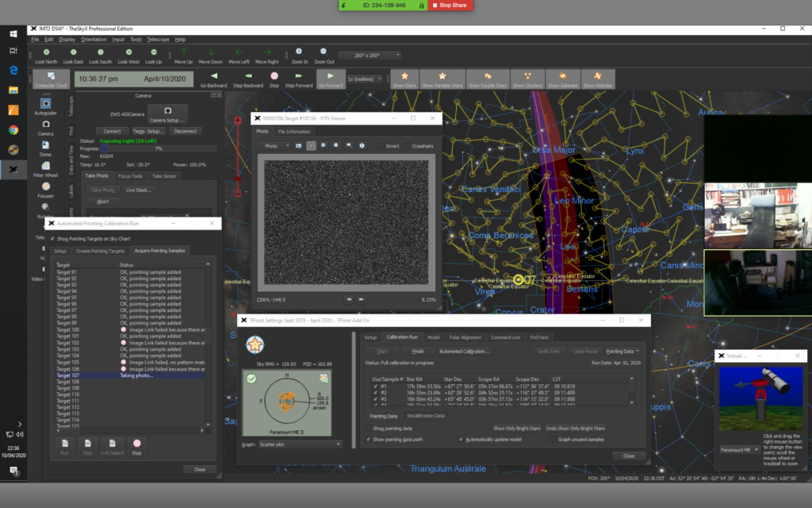Click the Temp. Setup... button
Screen dimensions: 812x508
click(148, 131)
